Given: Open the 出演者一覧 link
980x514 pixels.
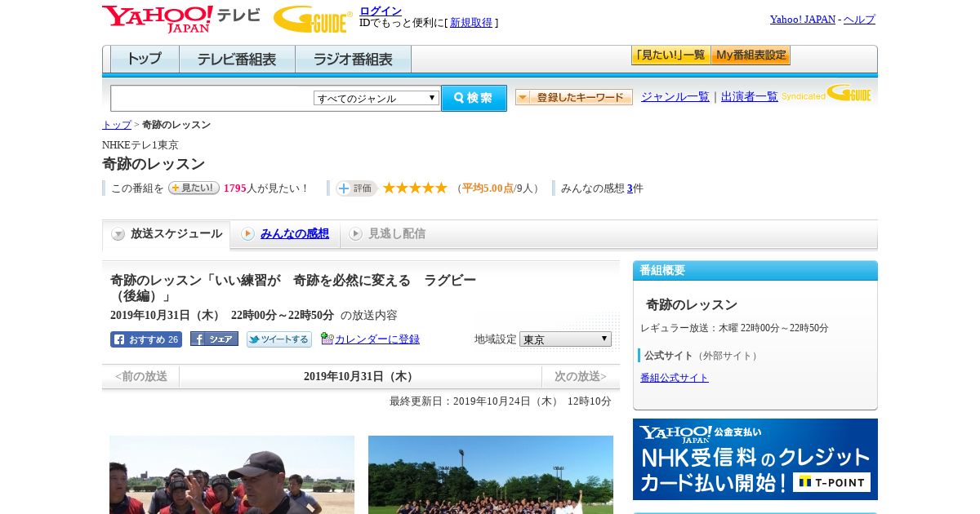Looking at the screenshot, I should click(750, 97).
